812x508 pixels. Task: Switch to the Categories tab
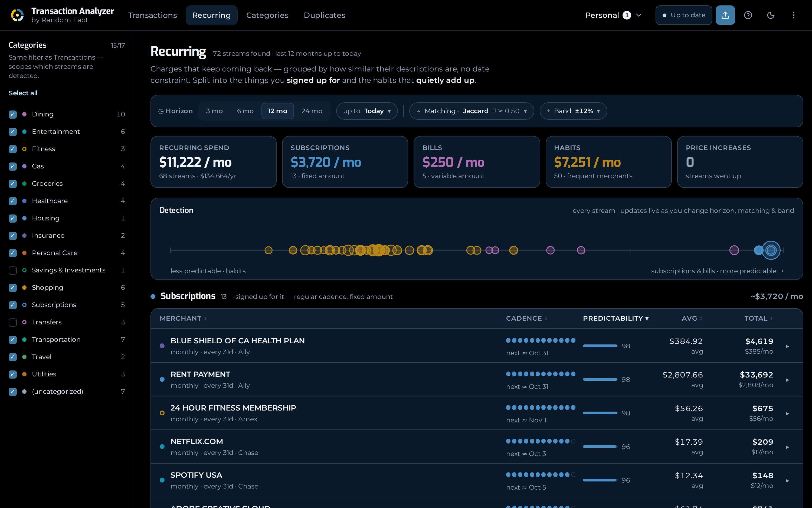[x=267, y=15]
